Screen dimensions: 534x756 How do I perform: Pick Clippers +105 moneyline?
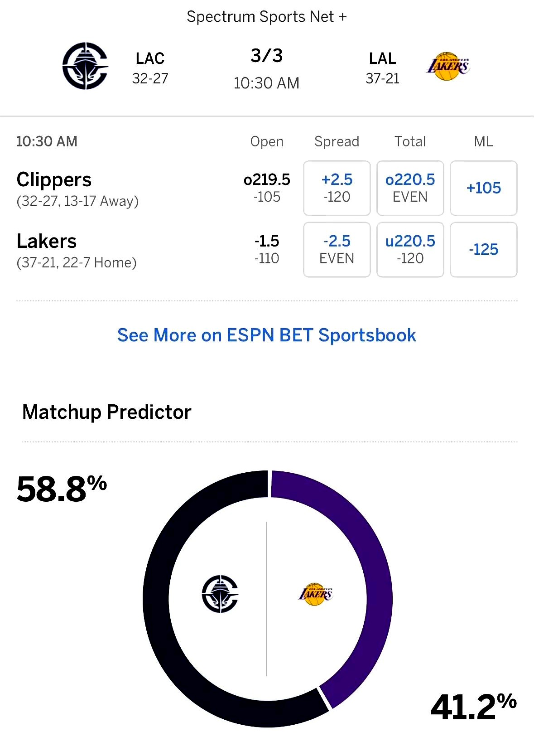coord(484,188)
